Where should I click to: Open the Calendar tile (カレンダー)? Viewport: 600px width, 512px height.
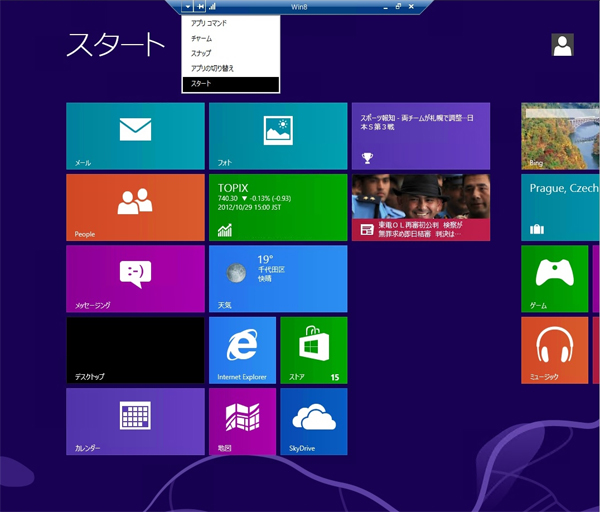[x=135, y=421]
